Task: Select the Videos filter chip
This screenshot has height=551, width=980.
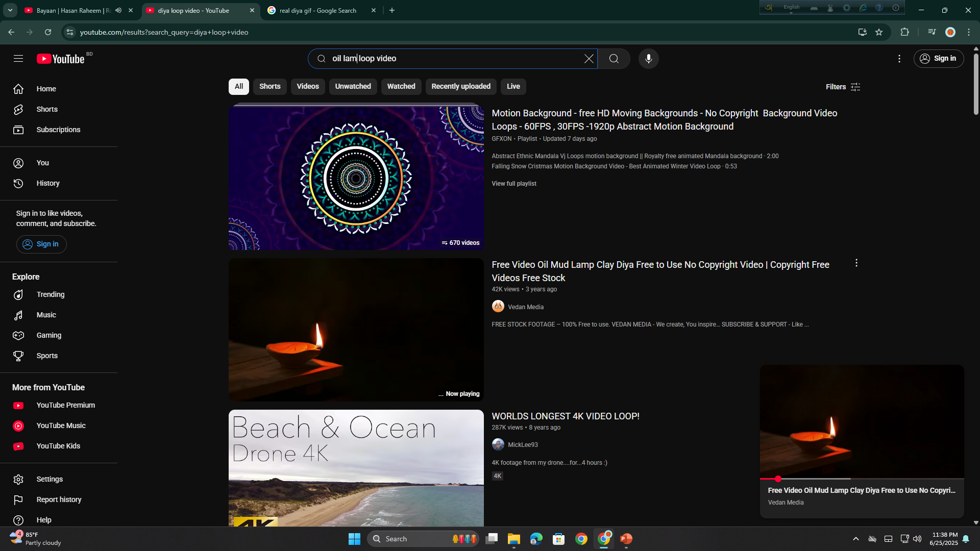Action: pyautogui.click(x=308, y=86)
